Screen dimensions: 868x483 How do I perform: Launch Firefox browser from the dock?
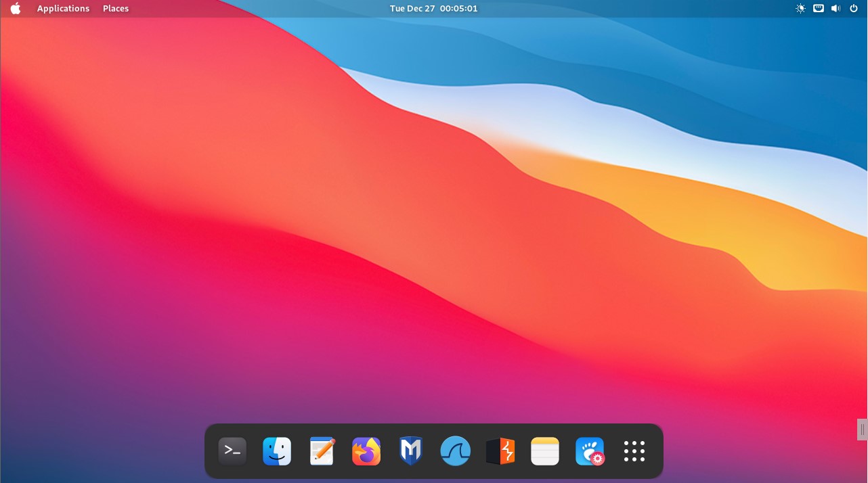click(x=366, y=451)
